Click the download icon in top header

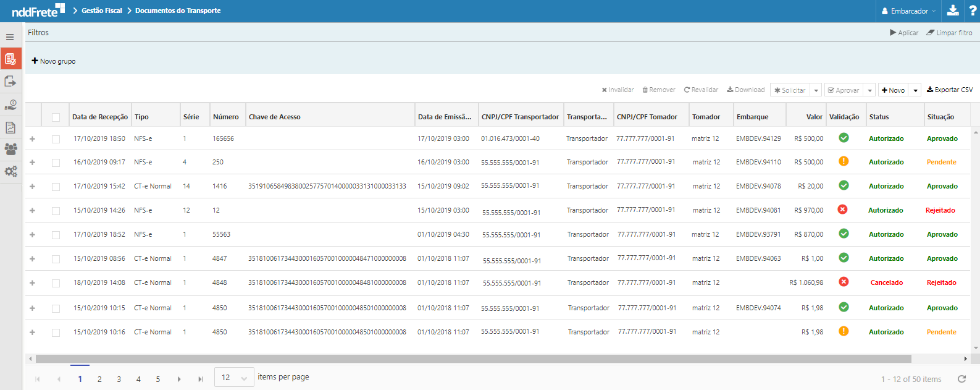coord(953,11)
